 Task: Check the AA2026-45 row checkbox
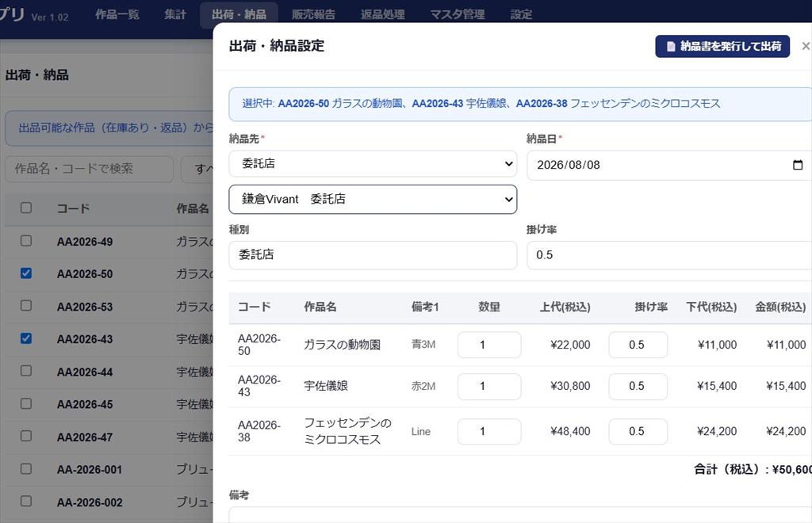(26, 403)
